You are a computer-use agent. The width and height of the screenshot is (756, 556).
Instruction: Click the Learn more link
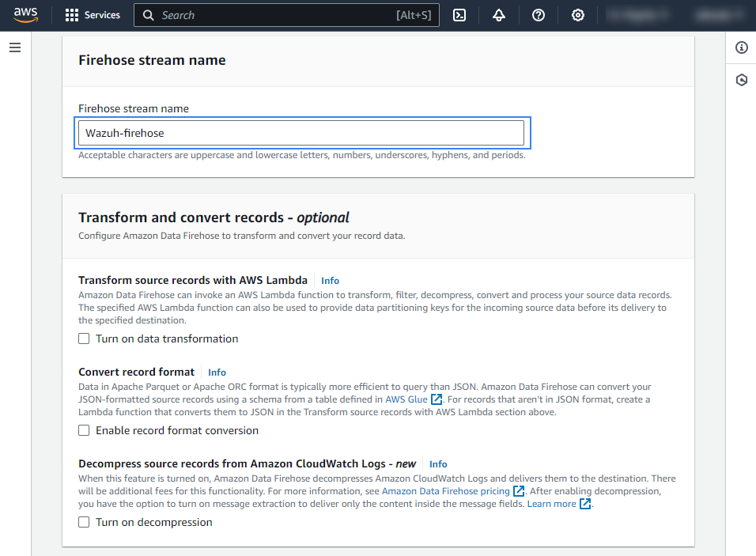[x=551, y=504]
